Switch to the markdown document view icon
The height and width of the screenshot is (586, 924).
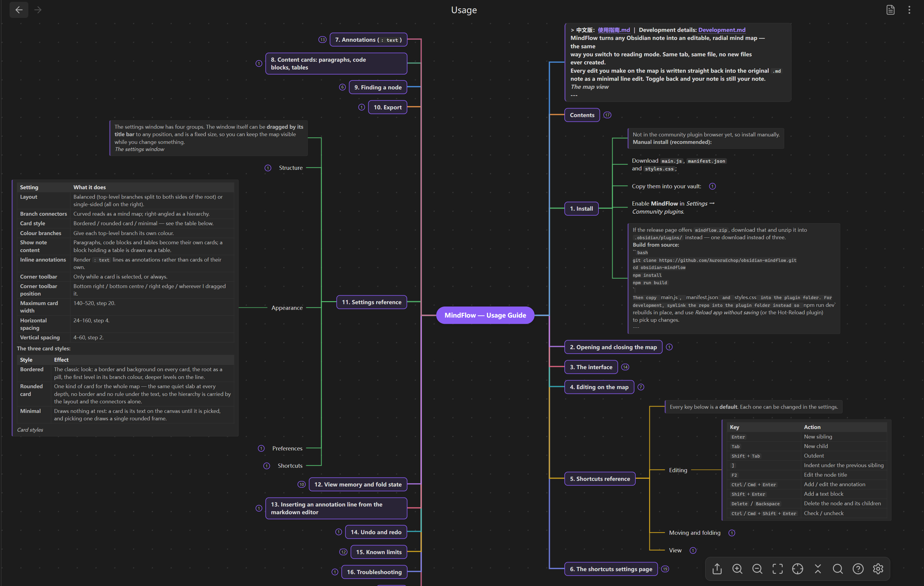[x=890, y=10]
